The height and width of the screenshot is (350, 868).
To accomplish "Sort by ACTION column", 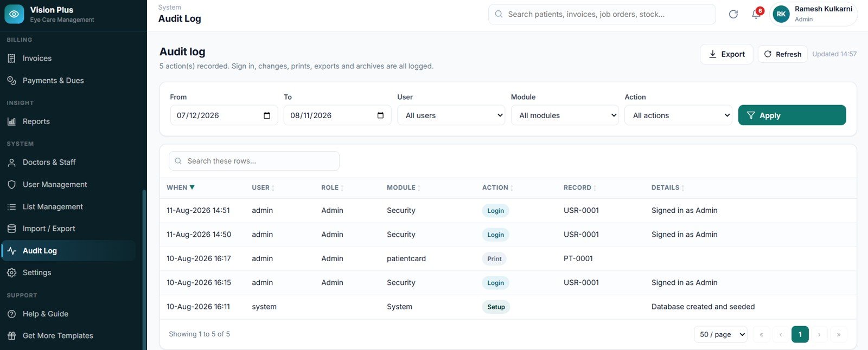I will pos(497,187).
